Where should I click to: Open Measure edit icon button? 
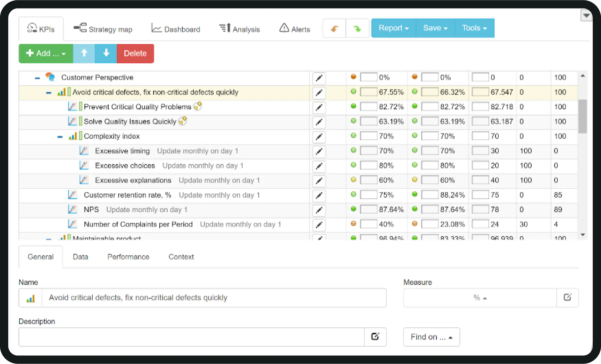point(567,297)
